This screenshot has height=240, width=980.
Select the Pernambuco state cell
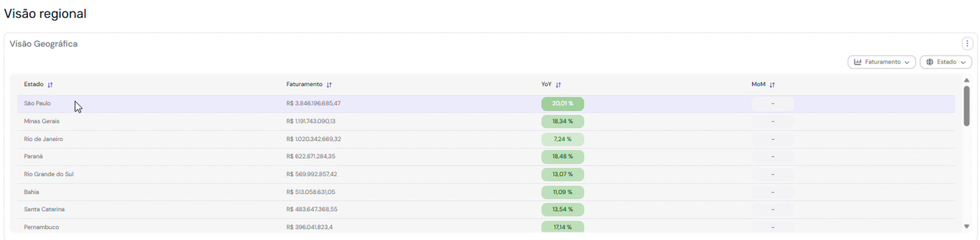click(x=42, y=227)
